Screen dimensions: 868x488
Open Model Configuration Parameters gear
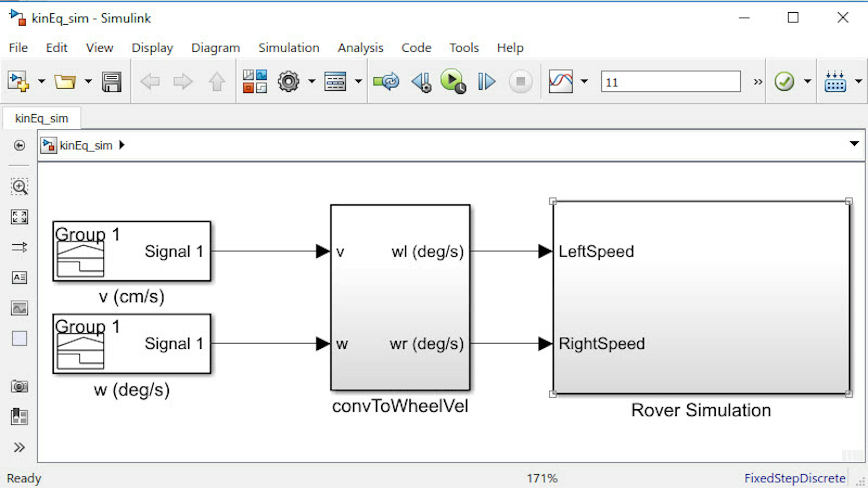pos(288,82)
